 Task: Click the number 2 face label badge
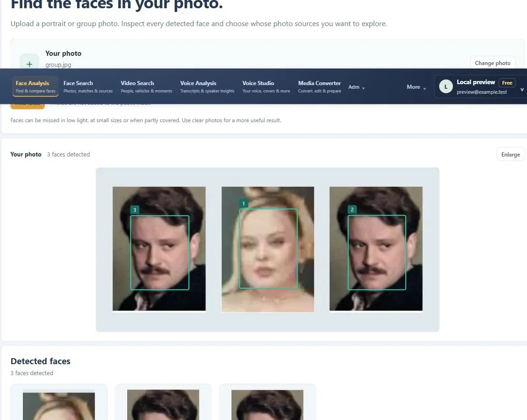click(352, 210)
